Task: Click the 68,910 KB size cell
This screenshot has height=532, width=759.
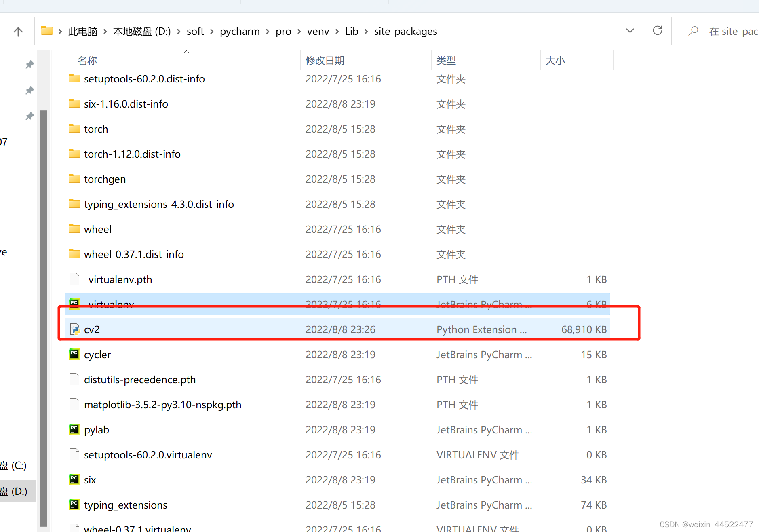Action: 584,329
